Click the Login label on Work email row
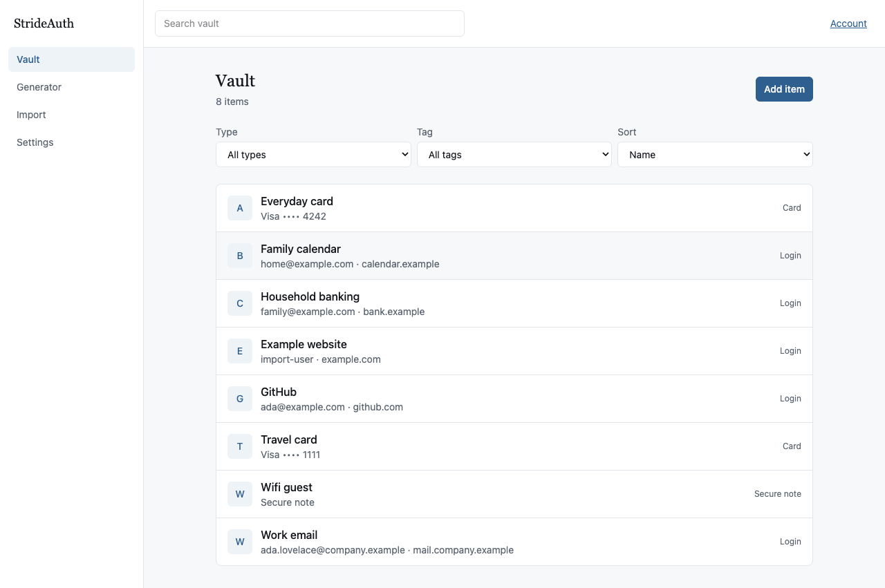Viewport: 885px width, 588px height. [x=790, y=542]
